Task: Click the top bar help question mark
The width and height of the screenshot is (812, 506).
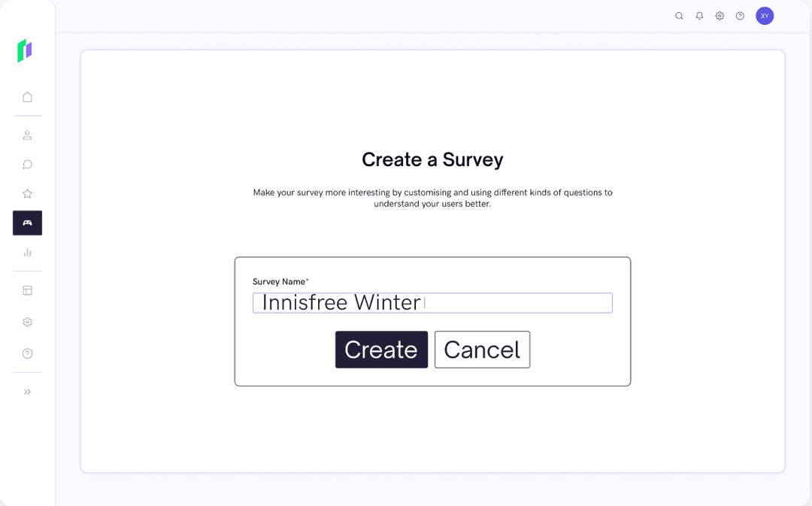Action: click(x=740, y=16)
